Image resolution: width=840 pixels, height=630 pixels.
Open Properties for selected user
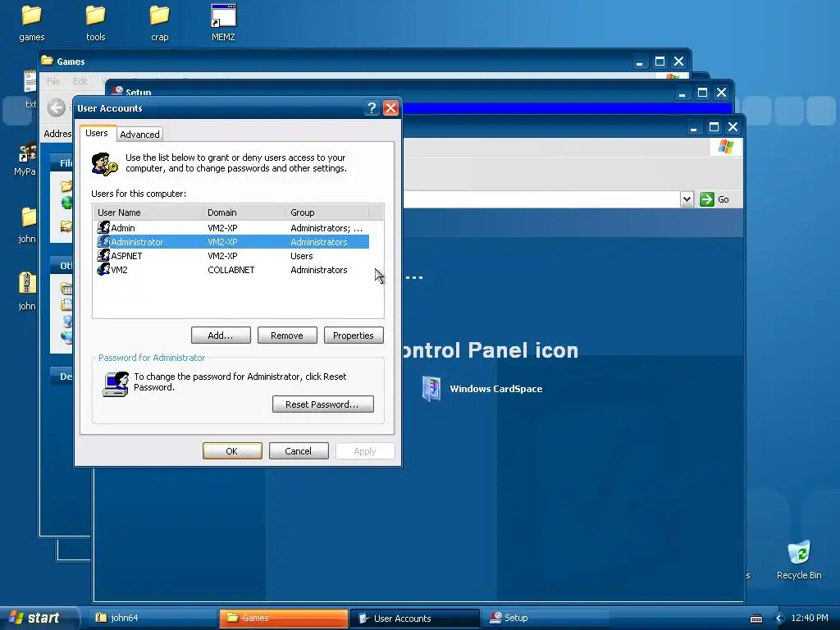354,336
